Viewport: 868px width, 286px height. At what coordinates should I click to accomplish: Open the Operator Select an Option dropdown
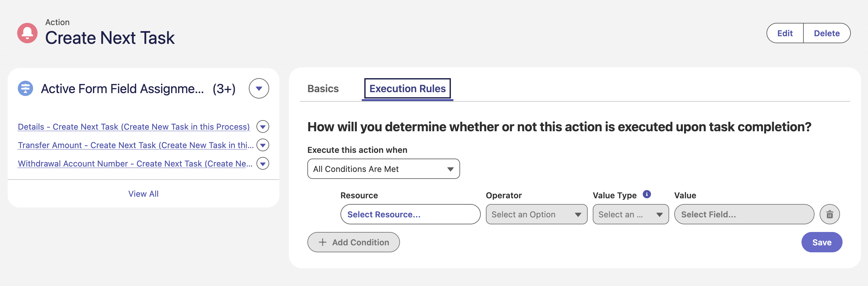536,214
